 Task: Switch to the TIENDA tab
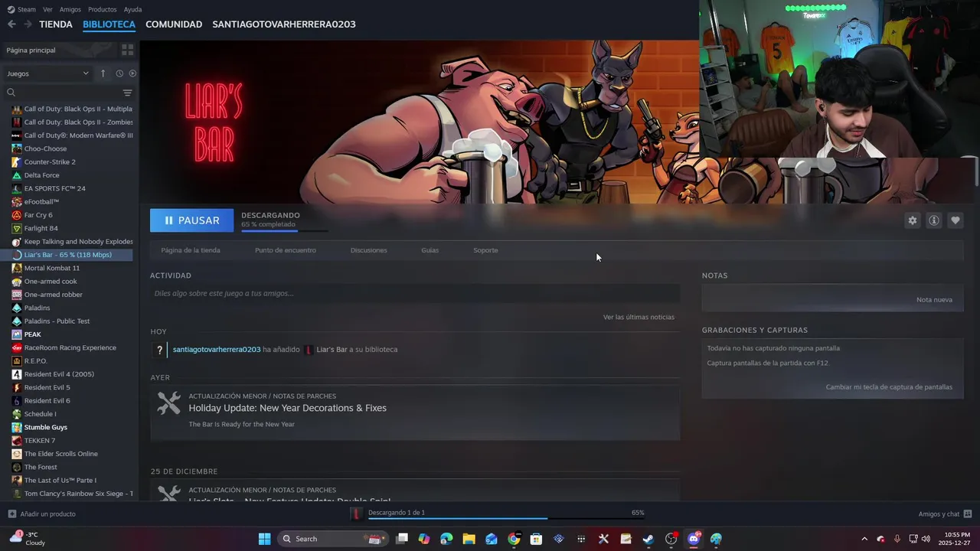(56, 24)
